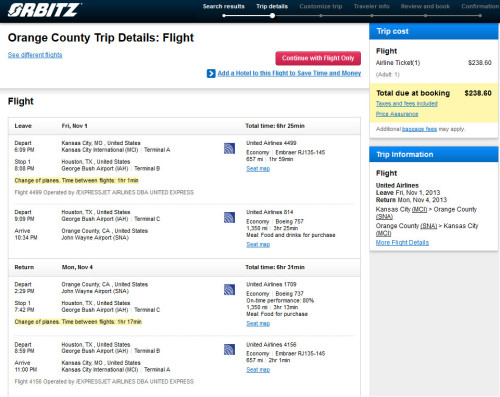Screen dimensions: 500x397
Task: View Seat map for flight 4156
Action: (x=258, y=370)
